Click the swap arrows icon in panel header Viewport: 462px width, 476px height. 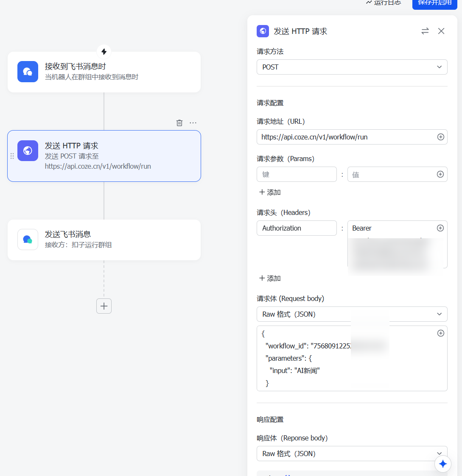[425, 31]
